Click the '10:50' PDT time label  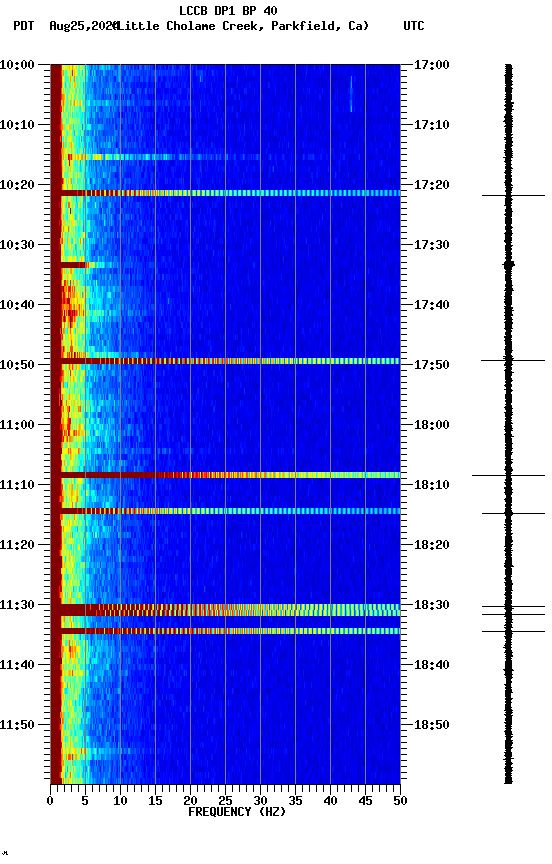(17, 365)
